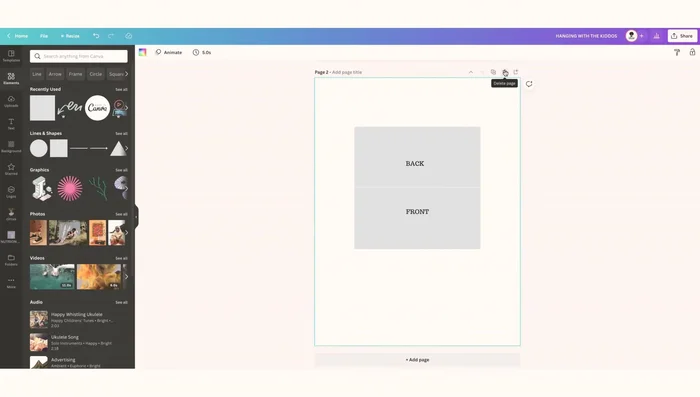
Task: Select the Frame suggestion chip
Action: coord(75,74)
